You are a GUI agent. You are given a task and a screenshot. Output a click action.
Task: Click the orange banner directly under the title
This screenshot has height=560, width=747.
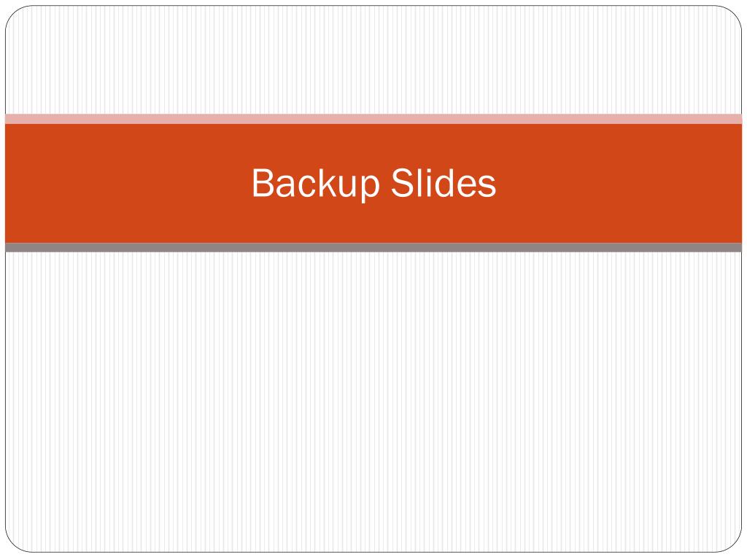(x=373, y=222)
